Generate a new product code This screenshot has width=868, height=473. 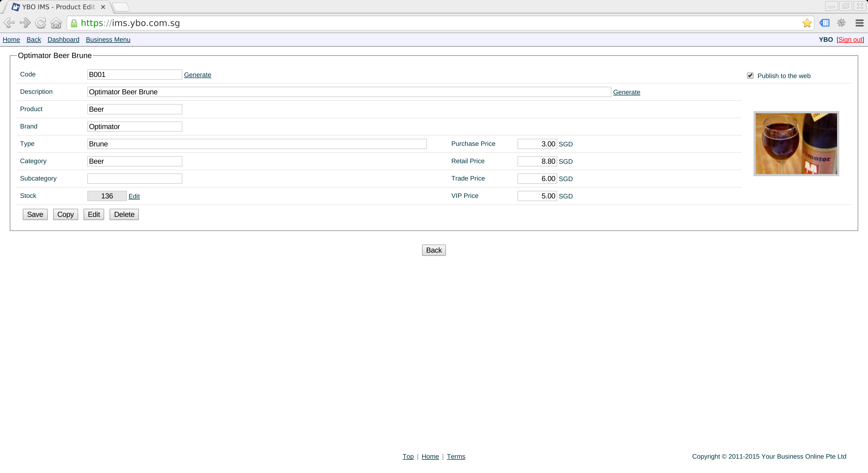[x=197, y=75]
